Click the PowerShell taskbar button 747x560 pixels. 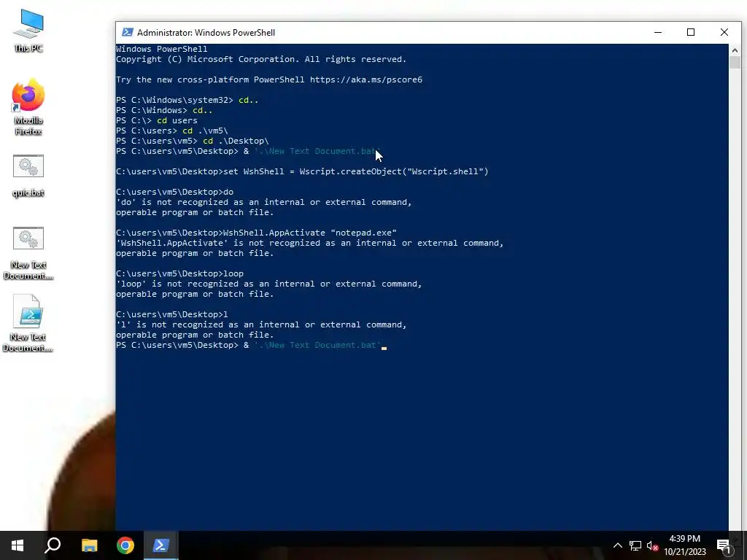point(160,545)
